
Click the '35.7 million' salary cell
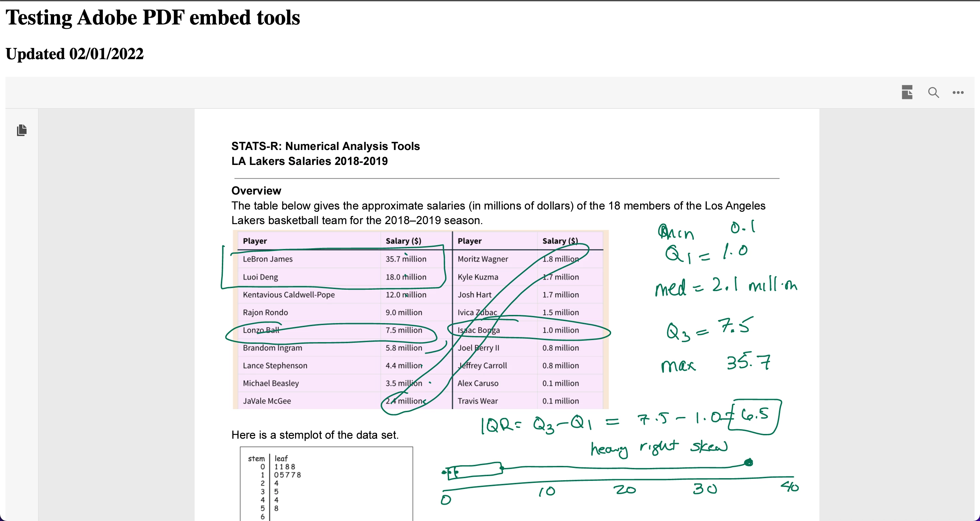tap(406, 259)
